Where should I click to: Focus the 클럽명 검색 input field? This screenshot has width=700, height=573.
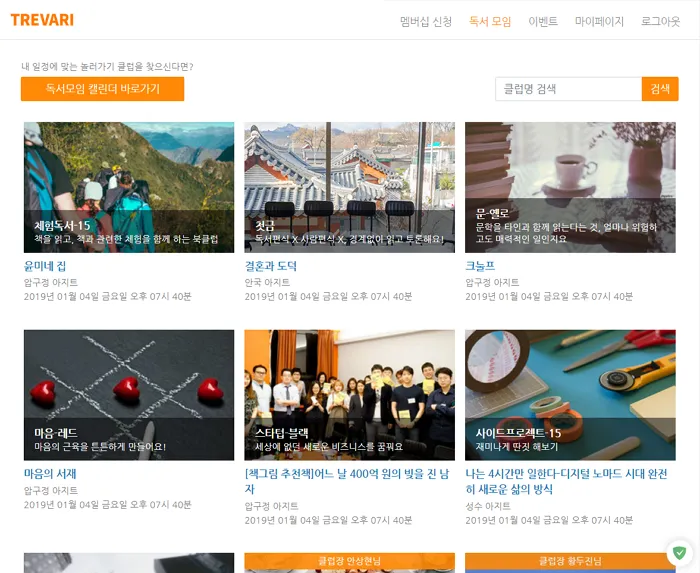point(568,89)
